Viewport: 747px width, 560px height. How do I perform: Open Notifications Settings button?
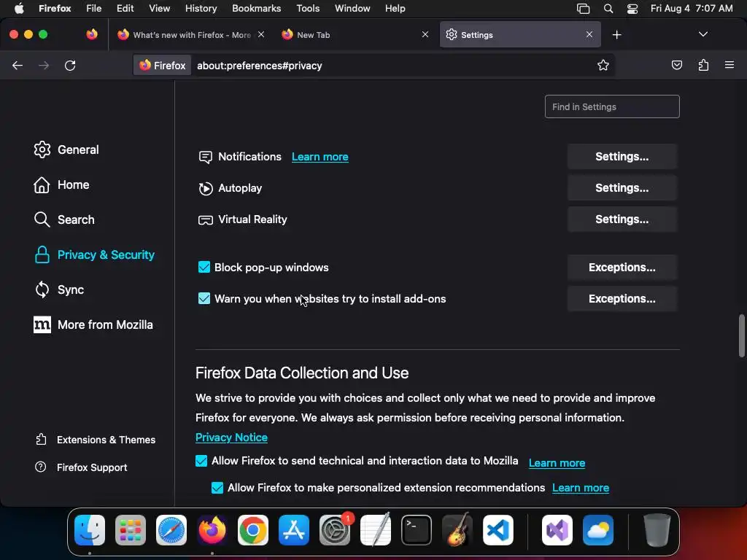622,157
